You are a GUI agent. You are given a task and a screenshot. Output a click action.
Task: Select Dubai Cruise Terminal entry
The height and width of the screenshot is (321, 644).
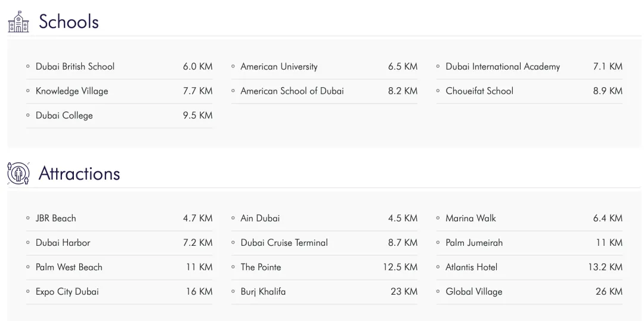pos(284,243)
